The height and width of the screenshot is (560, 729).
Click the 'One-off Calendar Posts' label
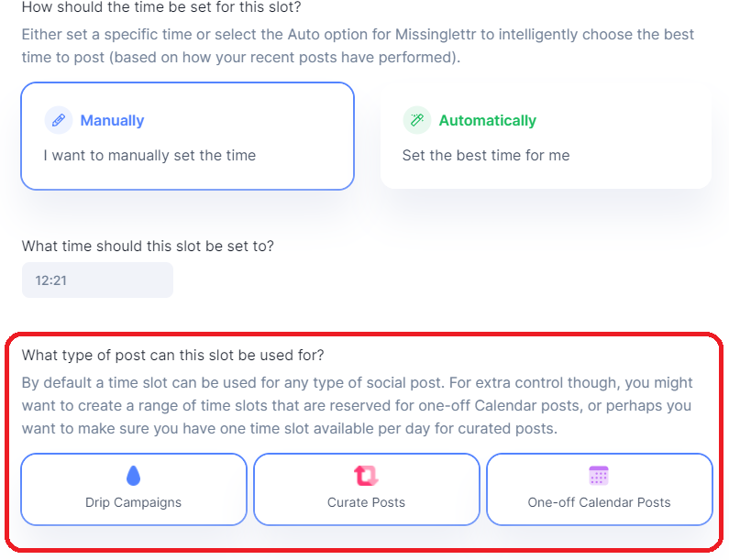[x=600, y=502]
